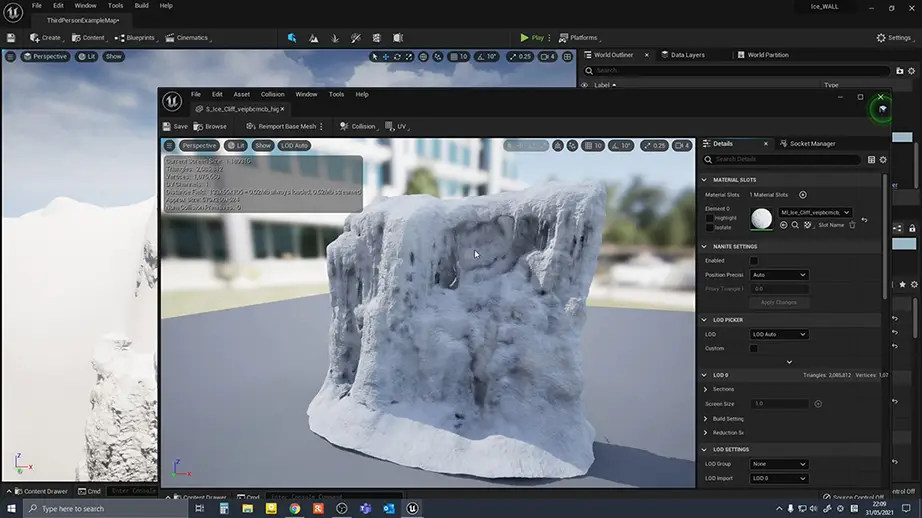
Task: Switch to the Socket Manager tab
Action: pyautogui.click(x=810, y=144)
